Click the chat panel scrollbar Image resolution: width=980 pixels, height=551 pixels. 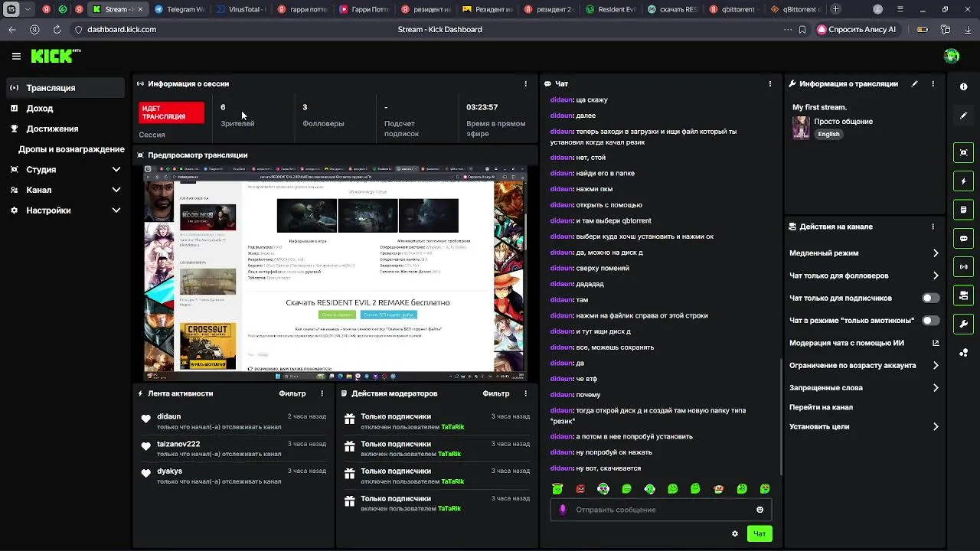click(780, 416)
